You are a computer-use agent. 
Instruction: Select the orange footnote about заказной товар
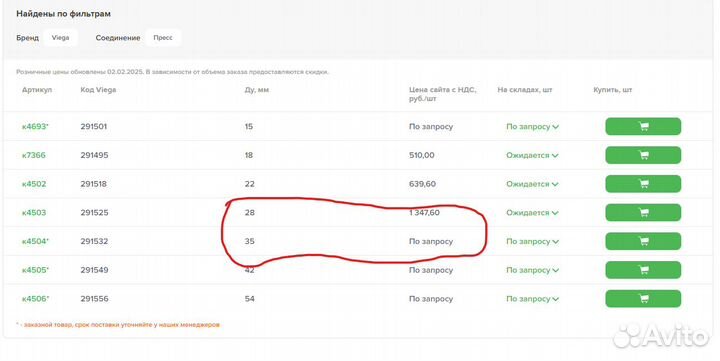(118, 325)
